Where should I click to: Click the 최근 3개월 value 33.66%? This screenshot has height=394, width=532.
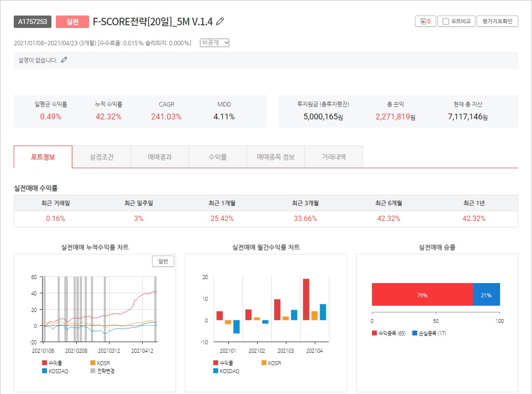coord(305,219)
